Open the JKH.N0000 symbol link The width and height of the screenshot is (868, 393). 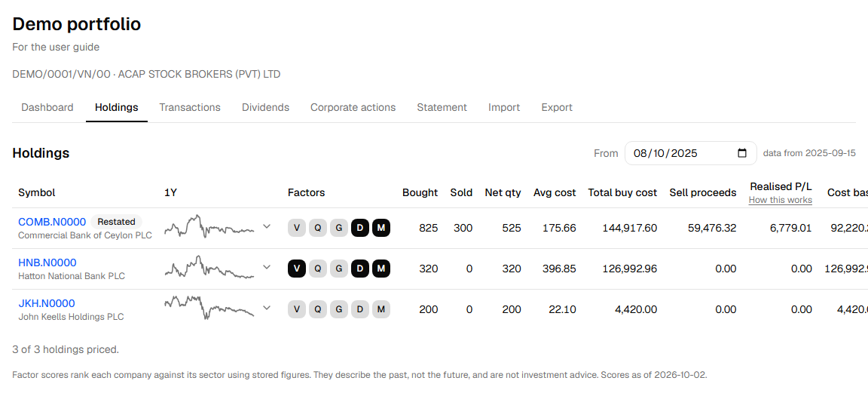click(47, 303)
